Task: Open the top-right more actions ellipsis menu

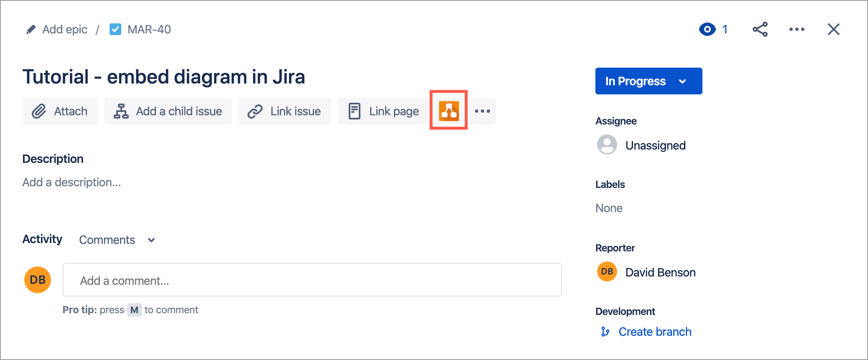Action: click(x=797, y=29)
